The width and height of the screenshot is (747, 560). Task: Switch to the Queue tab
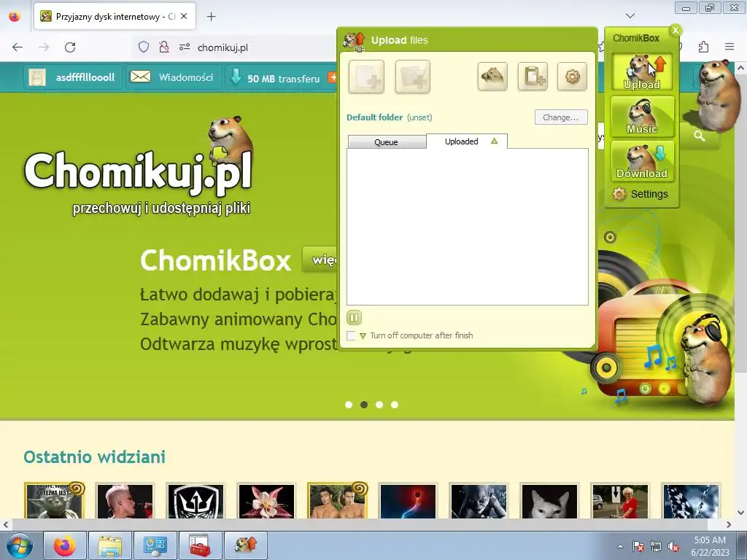click(x=387, y=142)
